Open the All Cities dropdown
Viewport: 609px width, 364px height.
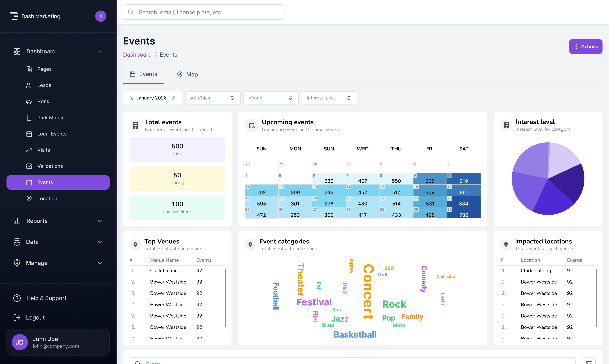[212, 98]
